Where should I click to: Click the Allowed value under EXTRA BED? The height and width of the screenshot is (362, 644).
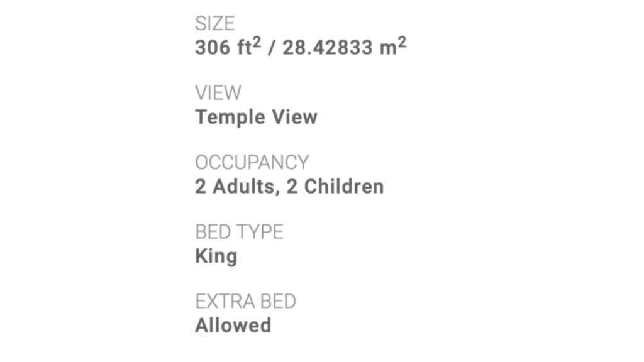233,326
